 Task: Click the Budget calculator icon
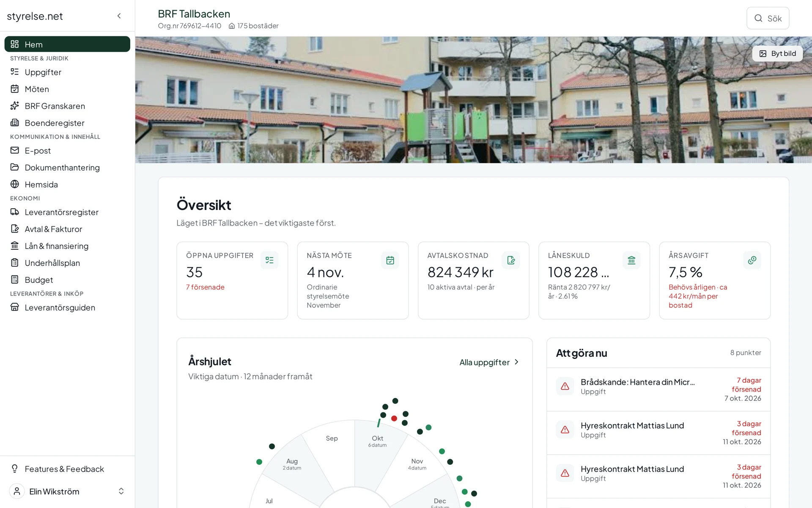click(x=15, y=279)
